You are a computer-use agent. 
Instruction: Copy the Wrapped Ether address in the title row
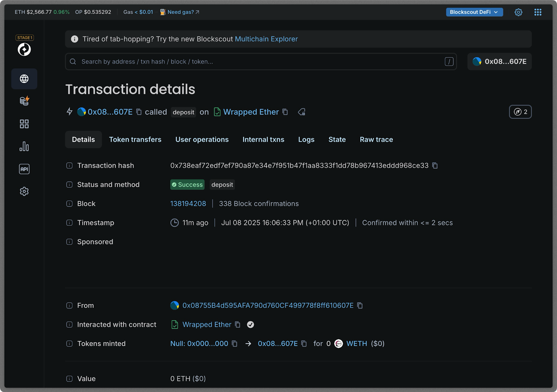click(x=285, y=112)
